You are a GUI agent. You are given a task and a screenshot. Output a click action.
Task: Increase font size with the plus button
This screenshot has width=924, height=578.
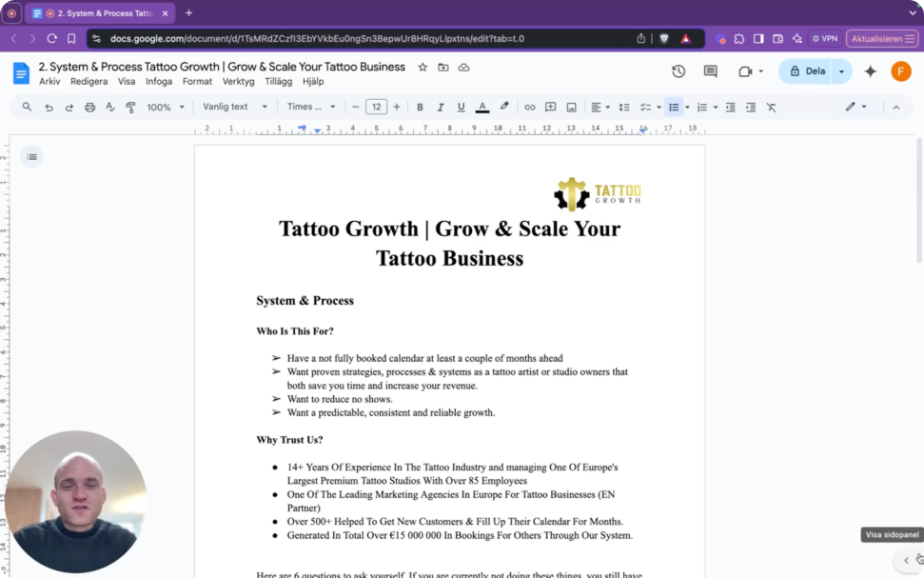(x=397, y=107)
